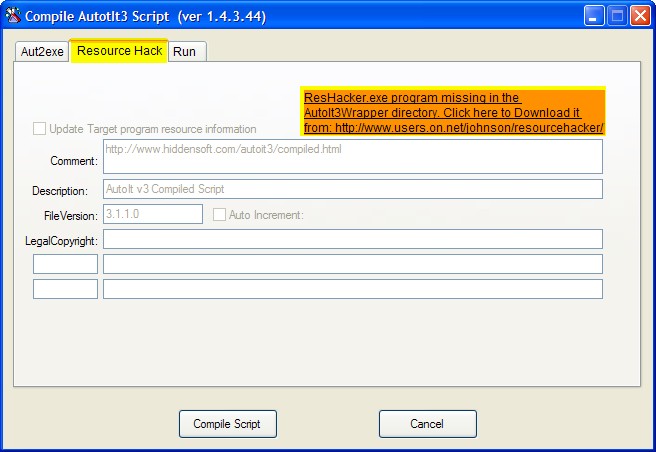The image size is (656, 452).
Task: Switch to the Aut2exe tab
Action: [43, 52]
